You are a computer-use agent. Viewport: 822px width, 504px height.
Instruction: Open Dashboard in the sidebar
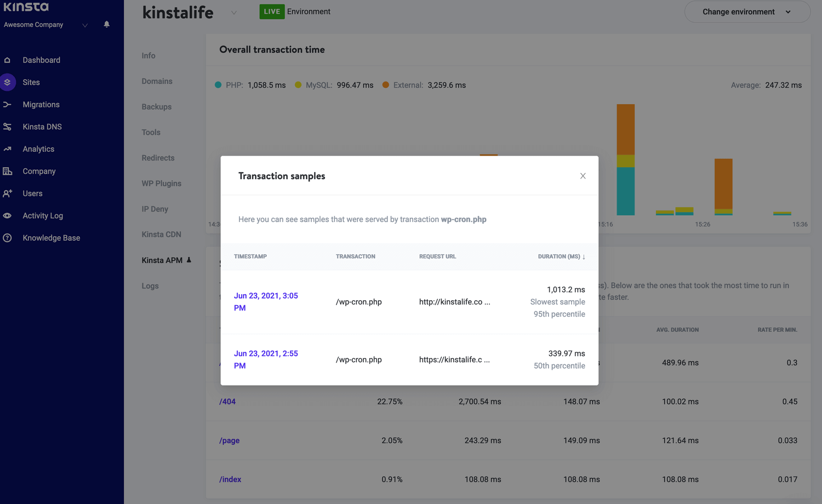click(41, 60)
